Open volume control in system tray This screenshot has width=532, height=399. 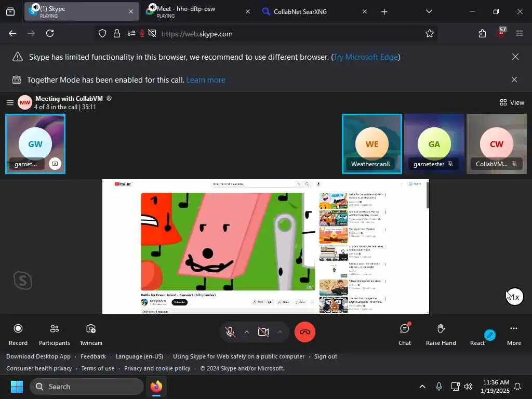pyautogui.click(x=468, y=387)
